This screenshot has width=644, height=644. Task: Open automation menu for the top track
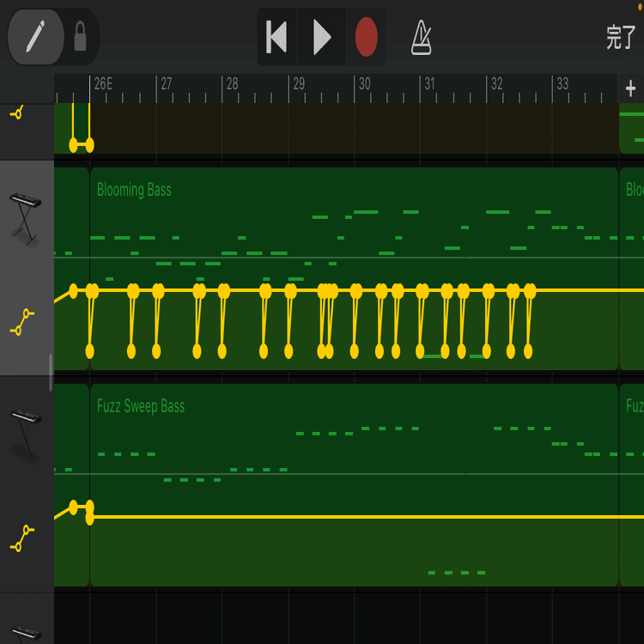pyautogui.click(x=16, y=112)
